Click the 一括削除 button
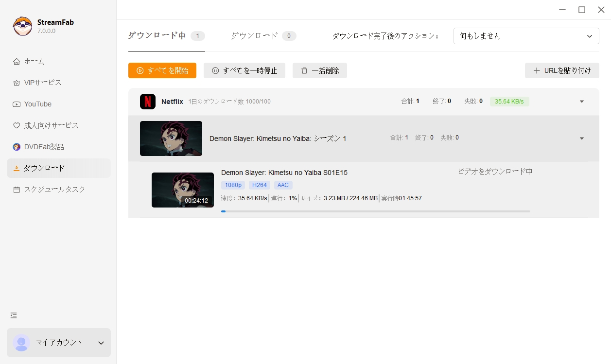The width and height of the screenshot is (611, 364). (x=319, y=70)
